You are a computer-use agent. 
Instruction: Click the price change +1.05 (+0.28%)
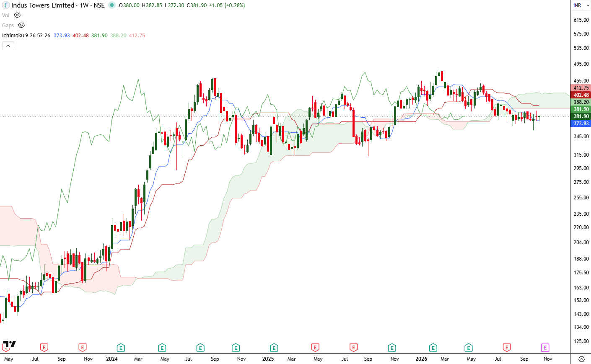227,5
